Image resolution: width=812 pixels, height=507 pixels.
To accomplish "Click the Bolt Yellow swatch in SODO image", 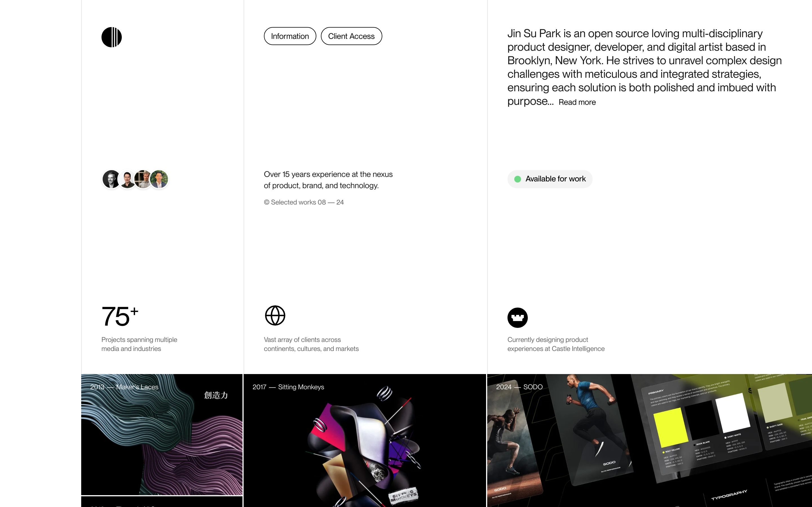I will [670, 427].
